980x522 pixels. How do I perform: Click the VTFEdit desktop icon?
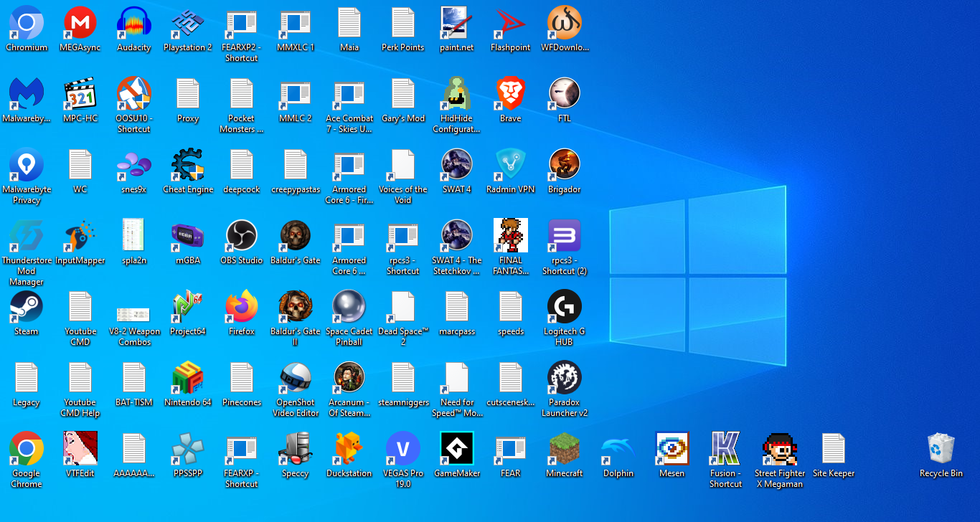coord(80,449)
